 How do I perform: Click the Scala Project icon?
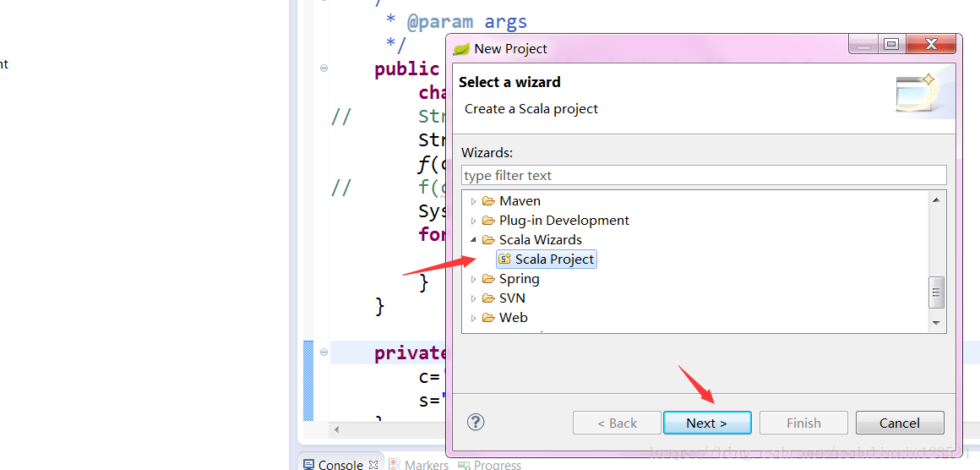[x=505, y=259]
